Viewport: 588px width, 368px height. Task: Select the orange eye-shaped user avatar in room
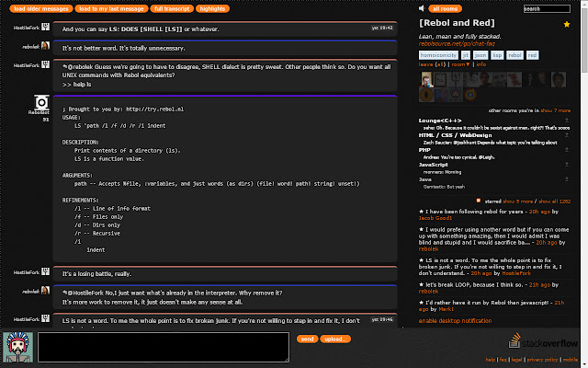pos(426,95)
